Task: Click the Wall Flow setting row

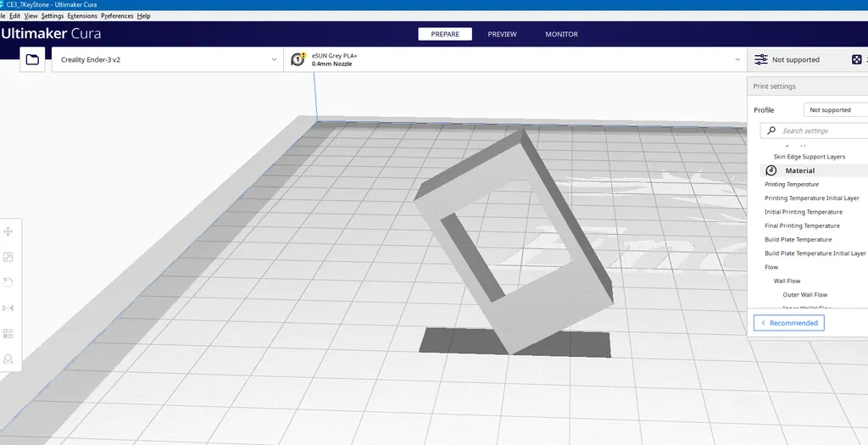Action: (787, 281)
